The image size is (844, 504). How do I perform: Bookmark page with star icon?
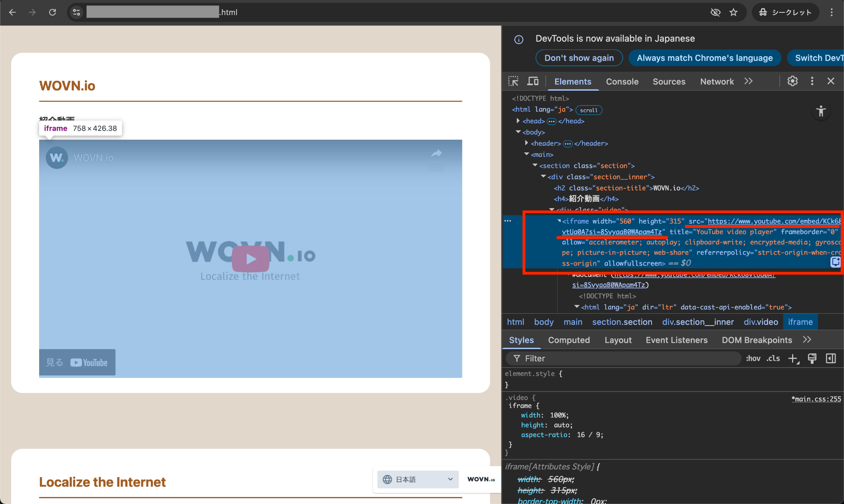[x=734, y=12]
